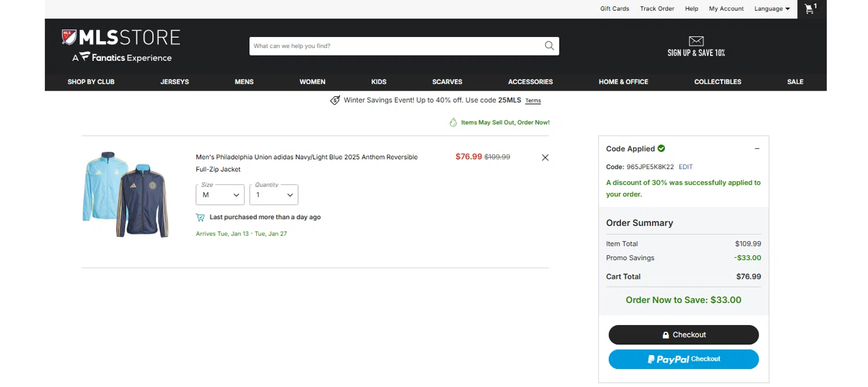868x387 pixels.
Task: Click the flame icon by sell-out notice
Action: (454, 122)
